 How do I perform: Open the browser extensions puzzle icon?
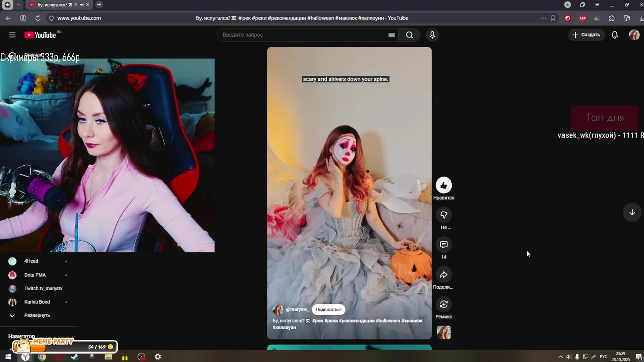[612, 18]
